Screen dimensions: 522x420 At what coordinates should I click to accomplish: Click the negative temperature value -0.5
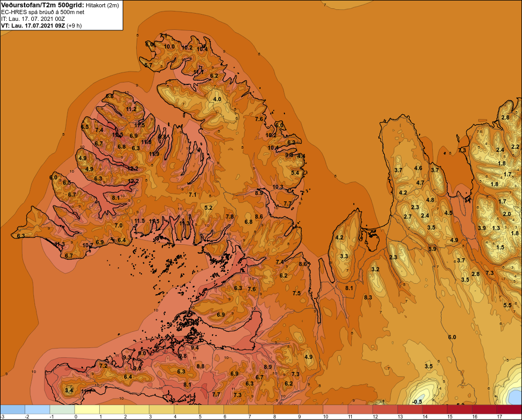pyautogui.click(x=417, y=402)
